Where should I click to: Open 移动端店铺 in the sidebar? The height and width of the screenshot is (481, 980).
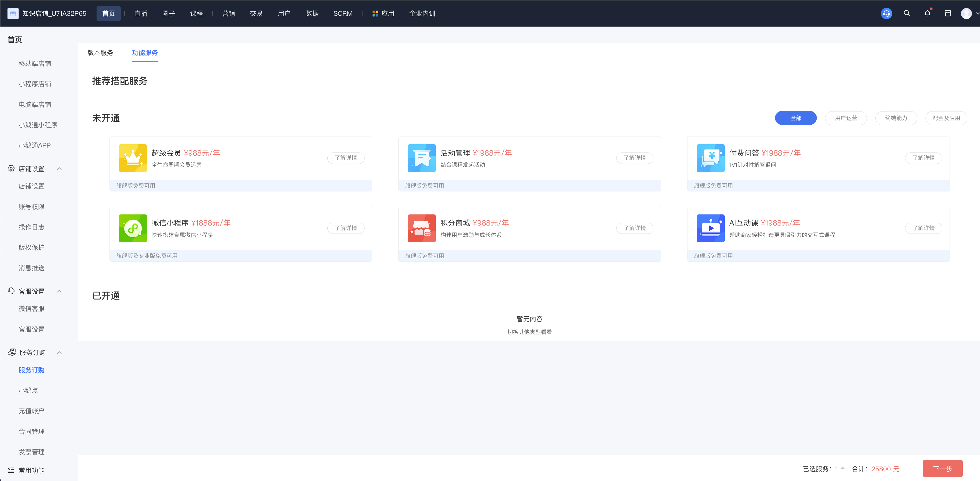(35, 63)
